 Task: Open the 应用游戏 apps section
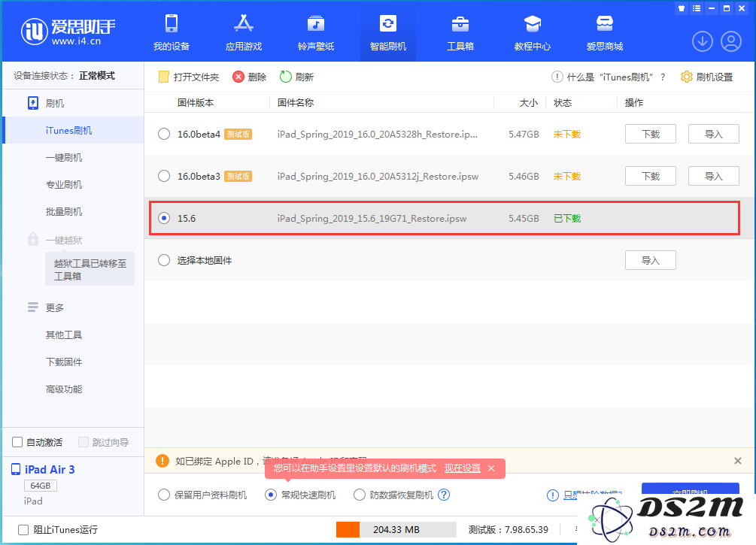244,33
